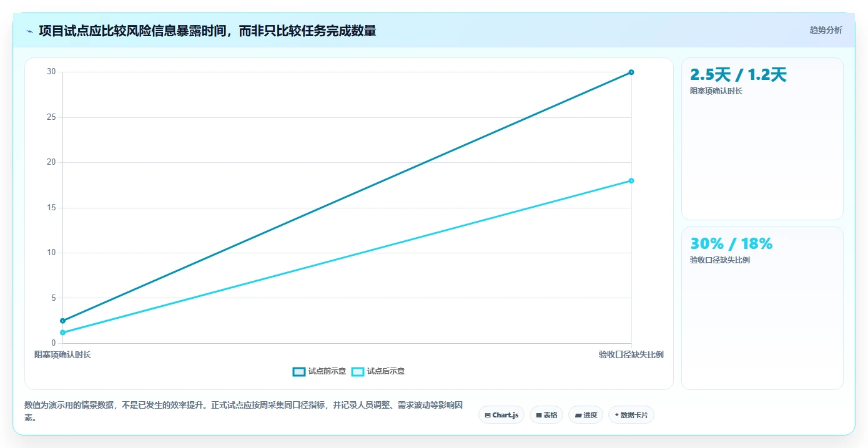Click the 趋势分析 label in the header
868x448 pixels.
[826, 30]
